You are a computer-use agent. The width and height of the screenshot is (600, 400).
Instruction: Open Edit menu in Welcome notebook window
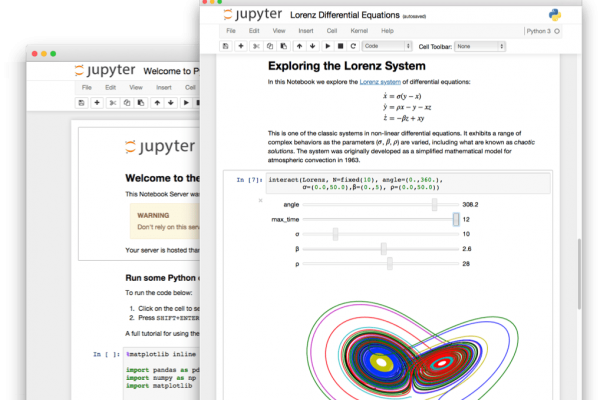(111, 87)
